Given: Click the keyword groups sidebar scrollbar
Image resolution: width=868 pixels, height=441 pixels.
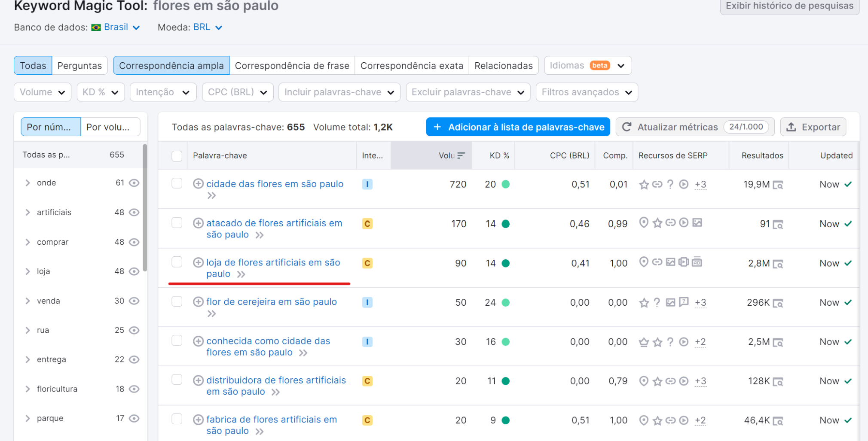Looking at the screenshot, I should tap(145, 208).
